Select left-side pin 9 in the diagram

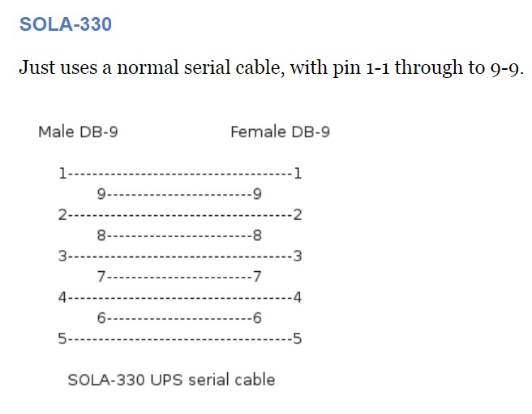pos(101,194)
